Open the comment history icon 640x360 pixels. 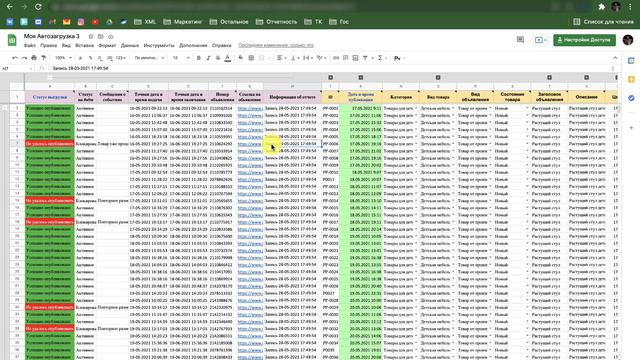tap(520, 40)
